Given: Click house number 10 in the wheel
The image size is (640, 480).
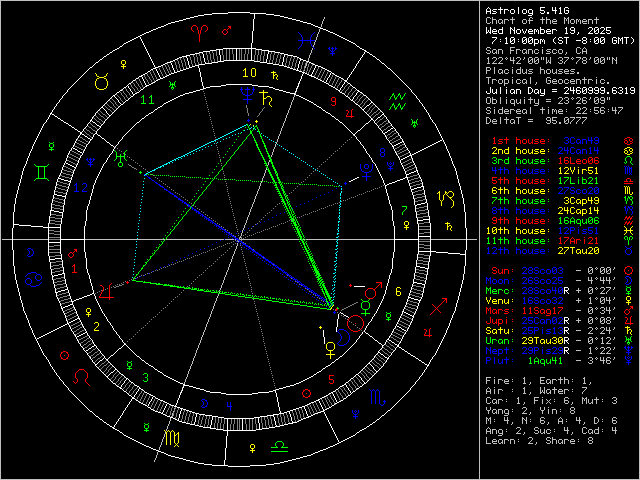Looking at the screenshot, I should (x=249, y=73).
